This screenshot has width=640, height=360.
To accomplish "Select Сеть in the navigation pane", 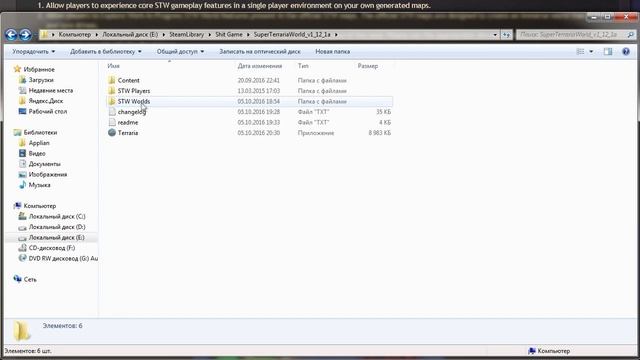I will (30, 280).
